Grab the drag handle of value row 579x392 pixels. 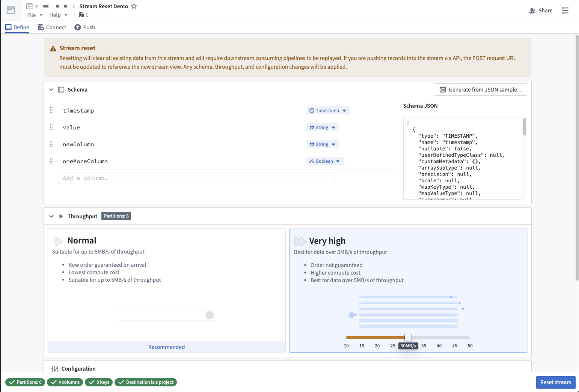tap(51, 127)
